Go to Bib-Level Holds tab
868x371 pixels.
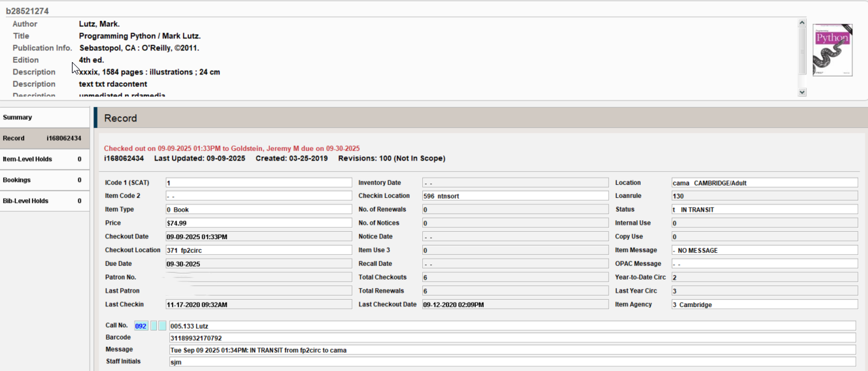click(44, 201)
